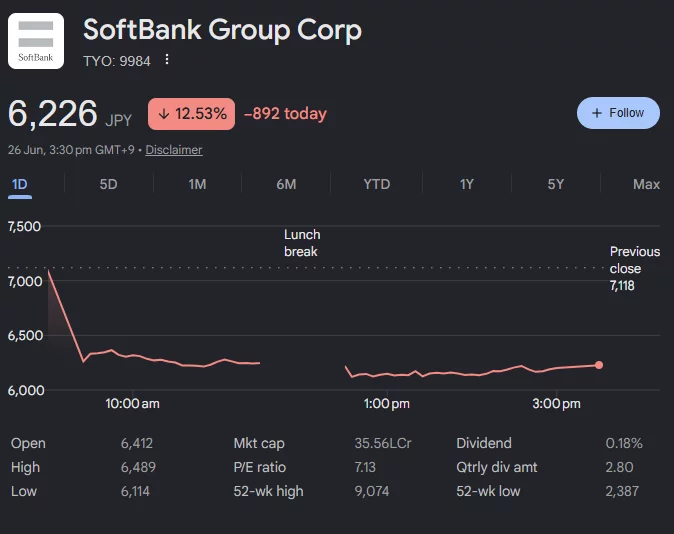The image size is (674, 534).
Task: Click the 1:00 pm axis label
Action: tap(386, 404)
